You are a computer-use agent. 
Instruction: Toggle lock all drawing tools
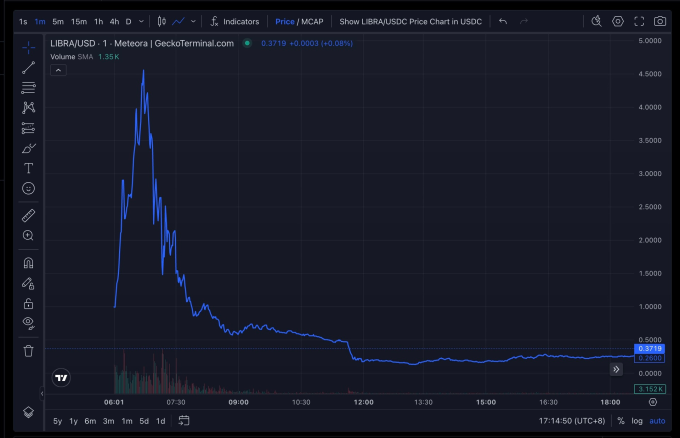[29, 304]
